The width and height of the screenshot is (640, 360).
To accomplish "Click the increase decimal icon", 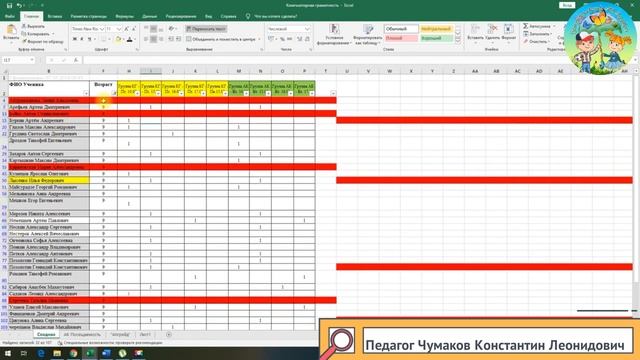I will (299, 39).
